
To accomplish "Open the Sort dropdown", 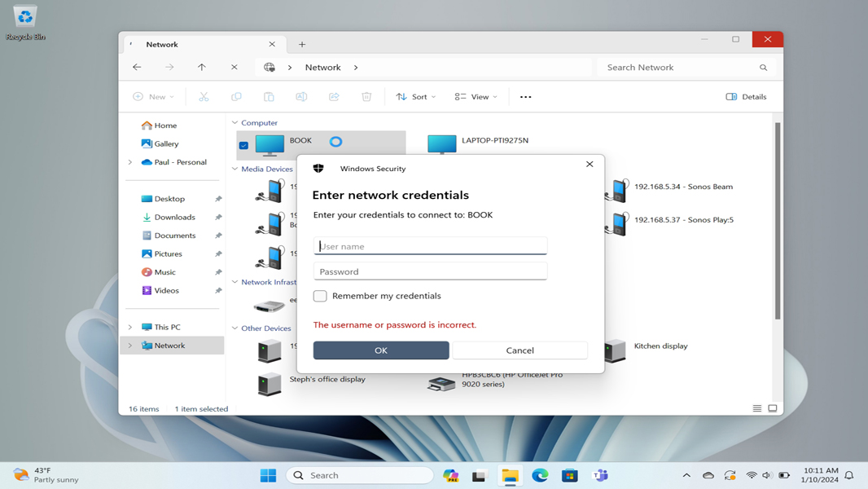I will 415,96.
